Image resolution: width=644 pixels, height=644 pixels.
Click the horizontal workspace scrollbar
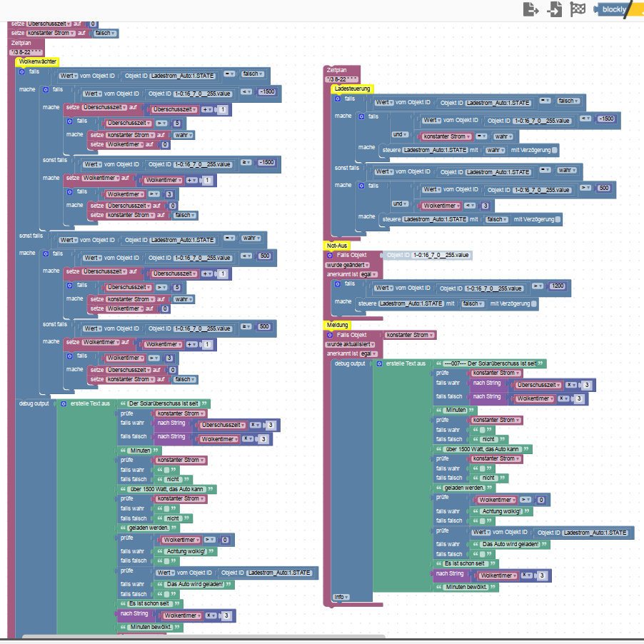pyautogui.click(x=203, y=637)
